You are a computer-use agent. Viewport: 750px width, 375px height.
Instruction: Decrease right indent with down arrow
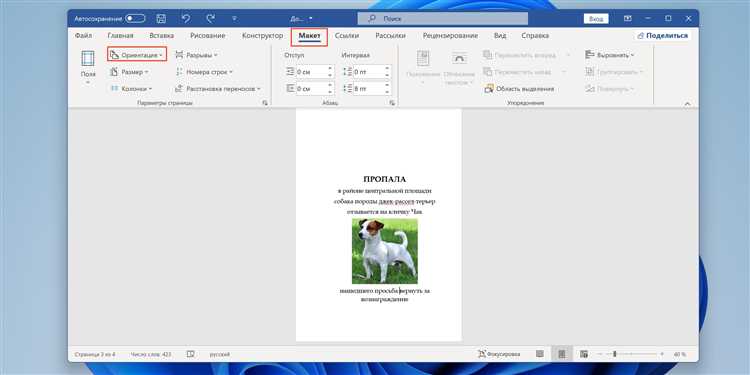pyautogui.click(x=330, y=92)
